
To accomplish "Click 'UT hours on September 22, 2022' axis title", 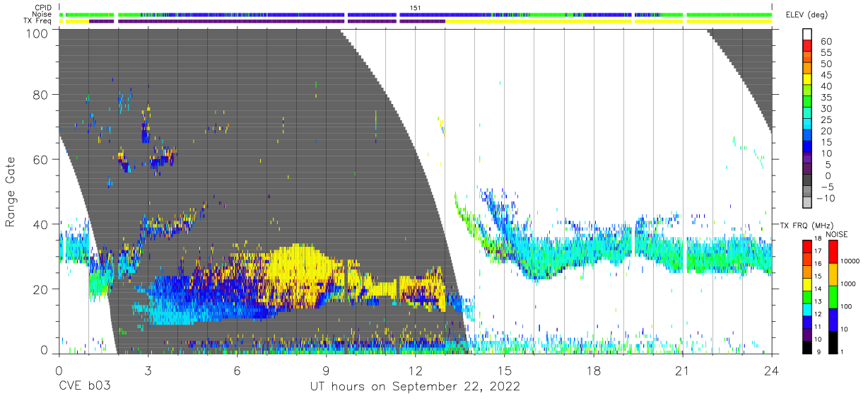I will (415, 386).
